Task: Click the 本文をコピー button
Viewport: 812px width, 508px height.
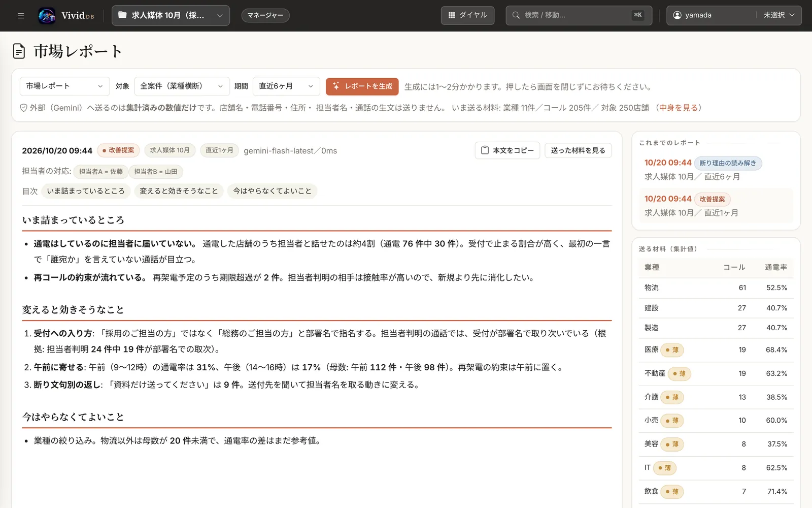Action: click(507, 150)
